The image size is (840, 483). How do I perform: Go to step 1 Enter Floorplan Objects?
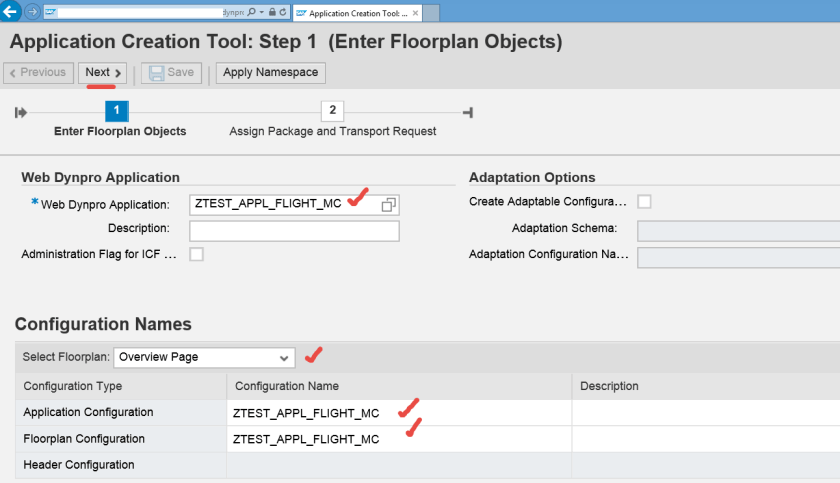point(118,110)
